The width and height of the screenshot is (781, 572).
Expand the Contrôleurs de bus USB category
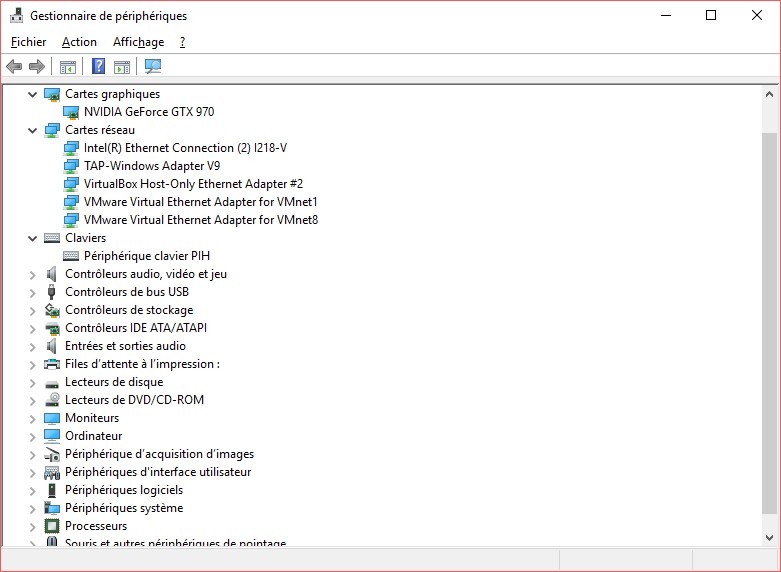tap(33, 292)
